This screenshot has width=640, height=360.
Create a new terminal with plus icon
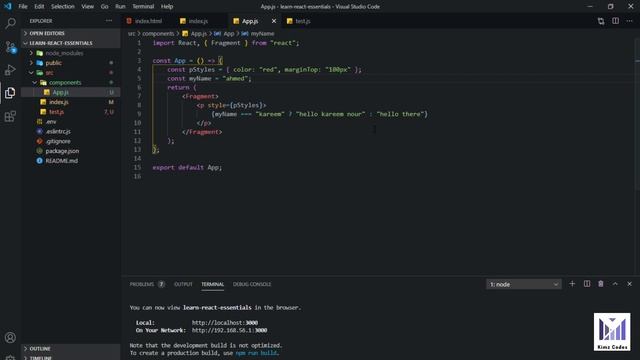pyautogui.click(x=572, y=284)
